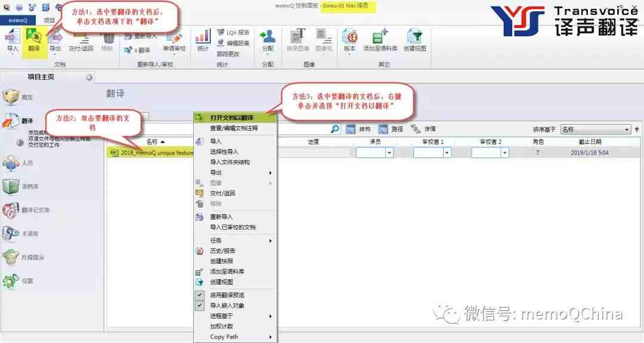Click the 单语审校 monolingual review ribbon icon
The height and width of the screenshot is (343, 644).
click(174, 41)
